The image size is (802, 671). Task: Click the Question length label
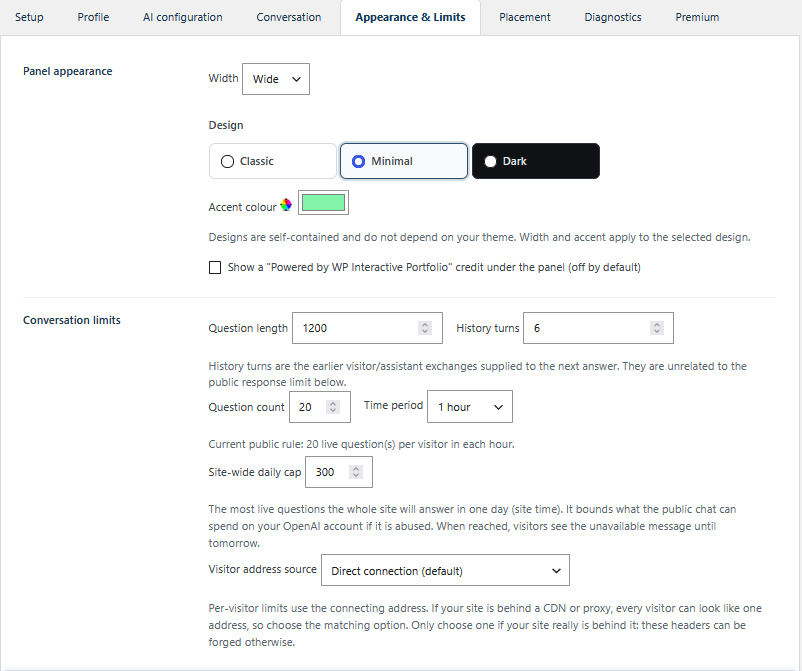coord(248,328)
